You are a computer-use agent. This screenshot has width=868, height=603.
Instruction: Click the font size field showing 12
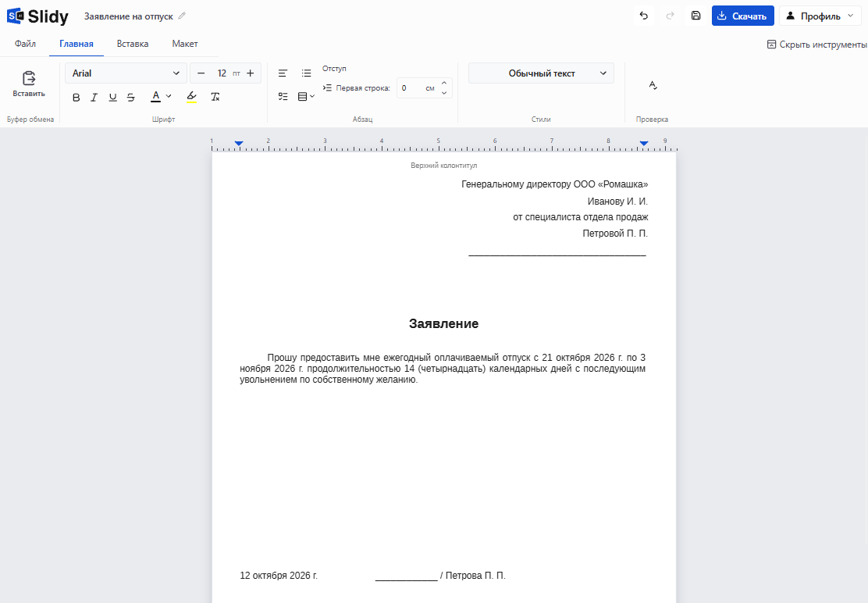(222, 73)
